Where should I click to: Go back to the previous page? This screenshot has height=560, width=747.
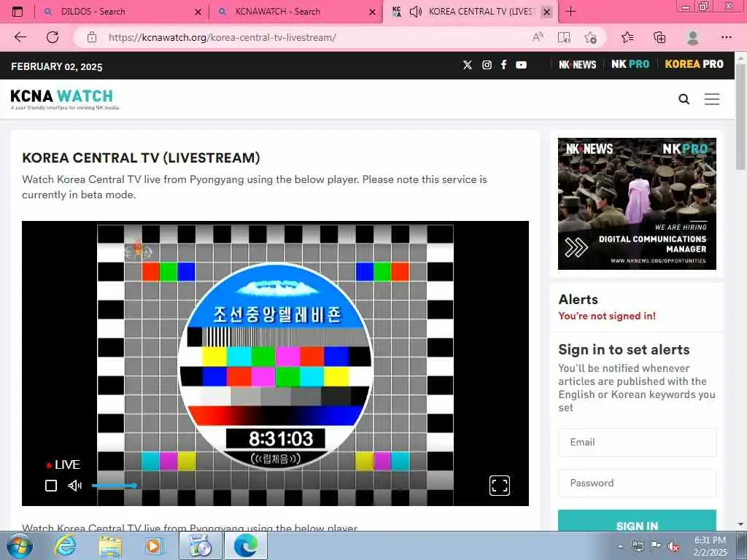pyautogui.click(x=20, y=37)
